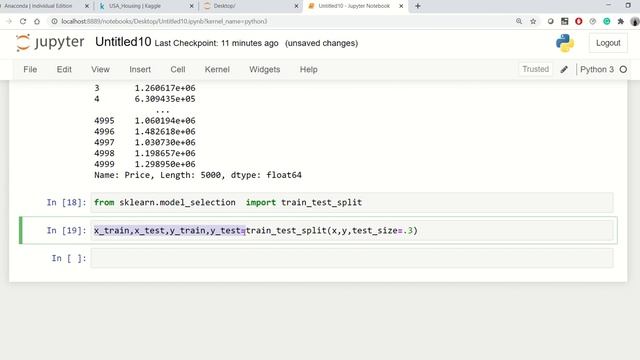This screenshot has width=640, height=360.
Task: Click inside the empty code cell
Action: (352, 258)
